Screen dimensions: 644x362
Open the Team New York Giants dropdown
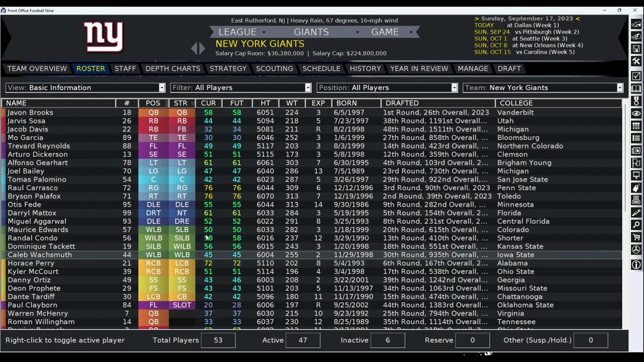(x=543, y=87)
